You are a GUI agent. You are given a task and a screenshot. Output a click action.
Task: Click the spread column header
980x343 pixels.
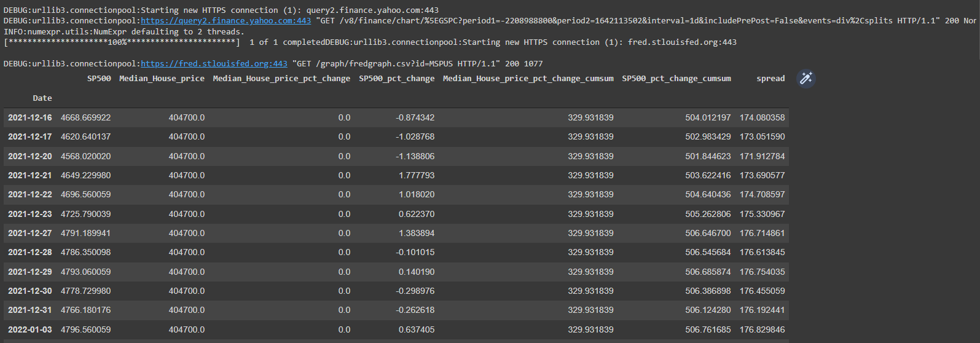point(770,79)
